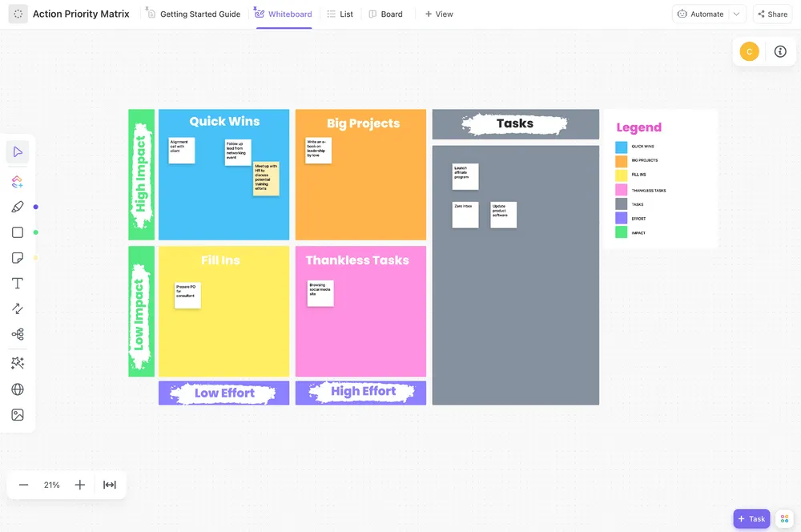Select the Quick Wins blue legend swatch
The height and width of the screenshot is (532, 801).
tap(622, 147)
